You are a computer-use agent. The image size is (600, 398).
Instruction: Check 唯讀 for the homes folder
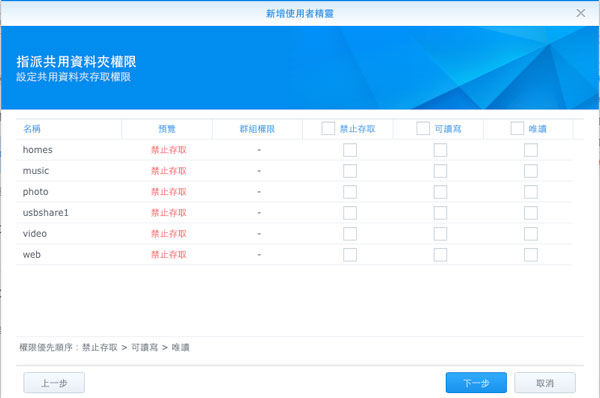(531, 150)
